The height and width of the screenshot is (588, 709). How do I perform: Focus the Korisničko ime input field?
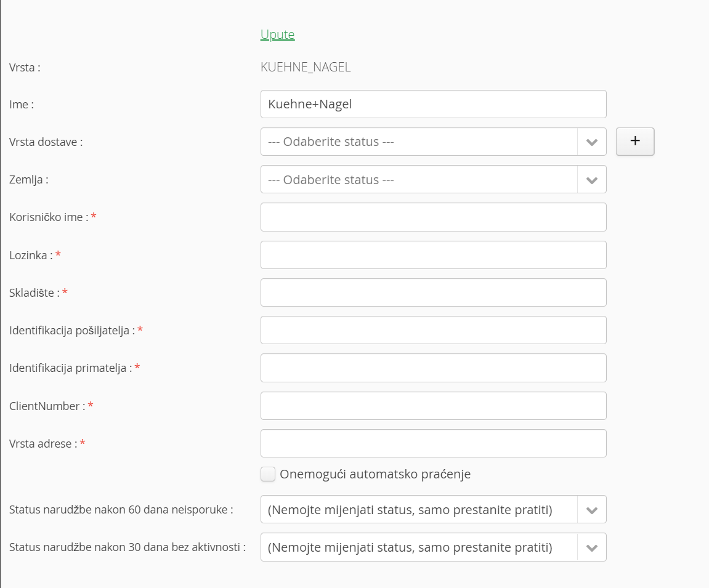pos(433,217)
